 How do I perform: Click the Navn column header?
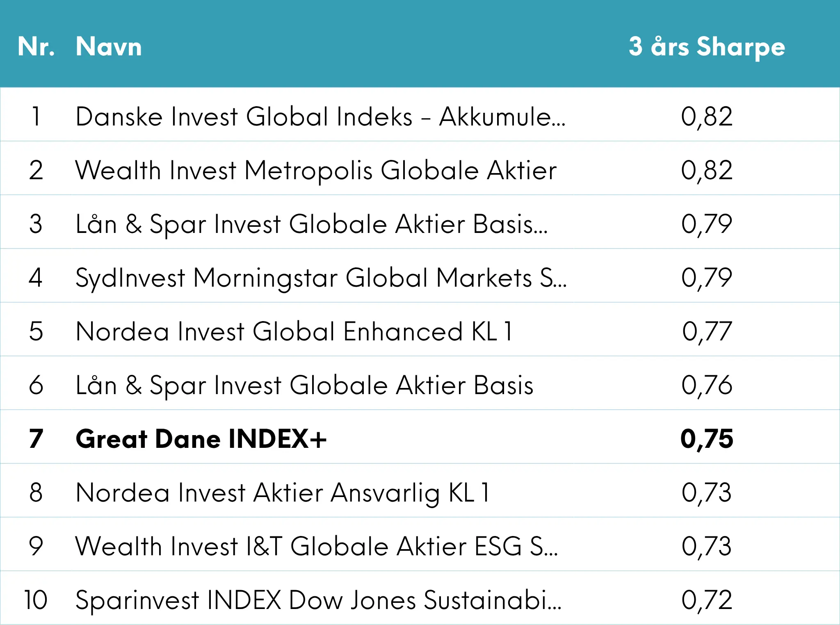(109, 46)
